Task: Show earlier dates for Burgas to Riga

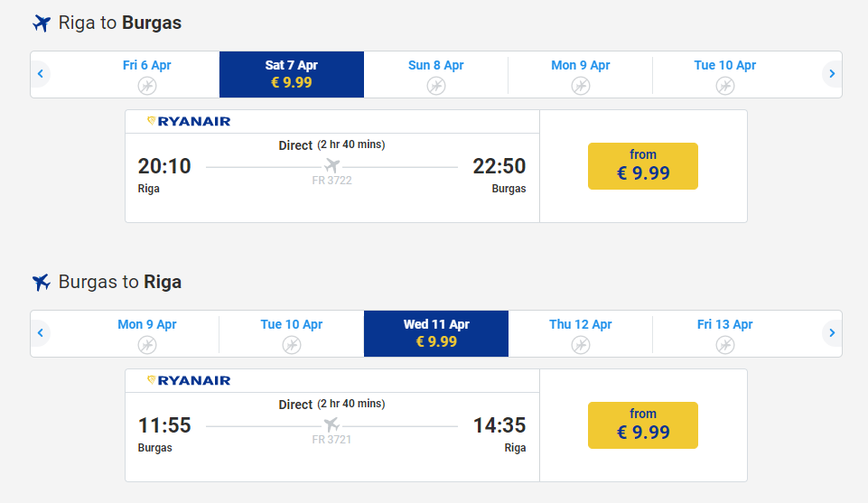Action: click(41, 332)
